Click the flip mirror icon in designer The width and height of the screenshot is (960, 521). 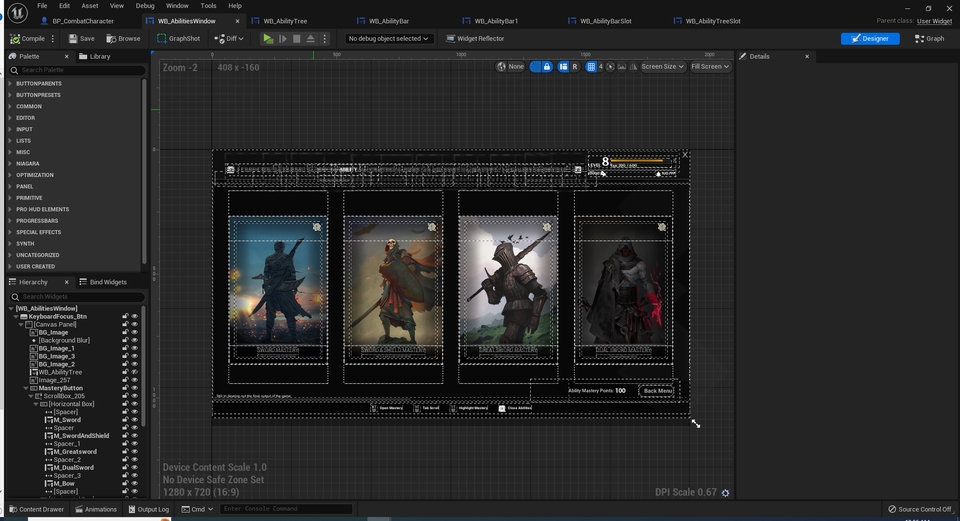tap(633, 67)
